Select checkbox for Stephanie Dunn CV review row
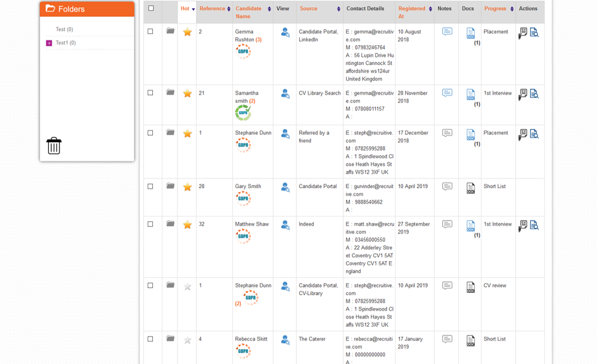This screenshot has width=597, height=364. click(151, 285)
